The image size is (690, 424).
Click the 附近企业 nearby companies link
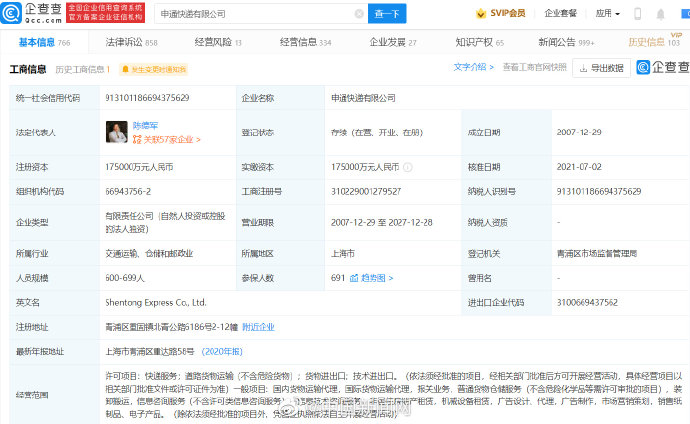tap(259, 326)
